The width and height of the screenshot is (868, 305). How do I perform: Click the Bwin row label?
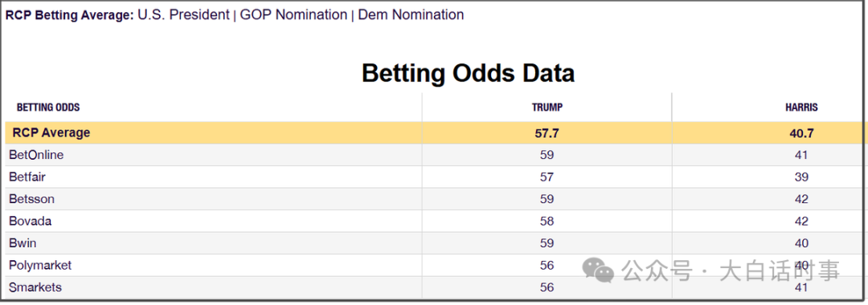pos(23,243)
